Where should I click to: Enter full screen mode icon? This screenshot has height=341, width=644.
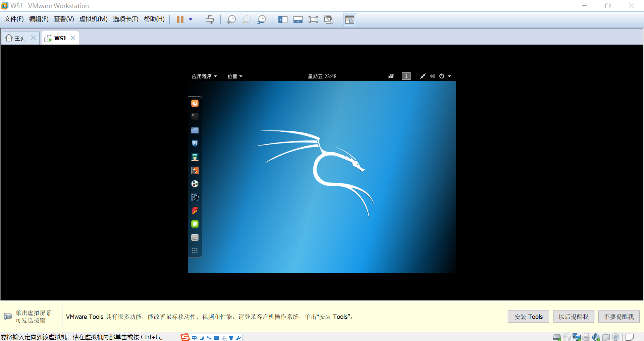[x=313, y=19]
